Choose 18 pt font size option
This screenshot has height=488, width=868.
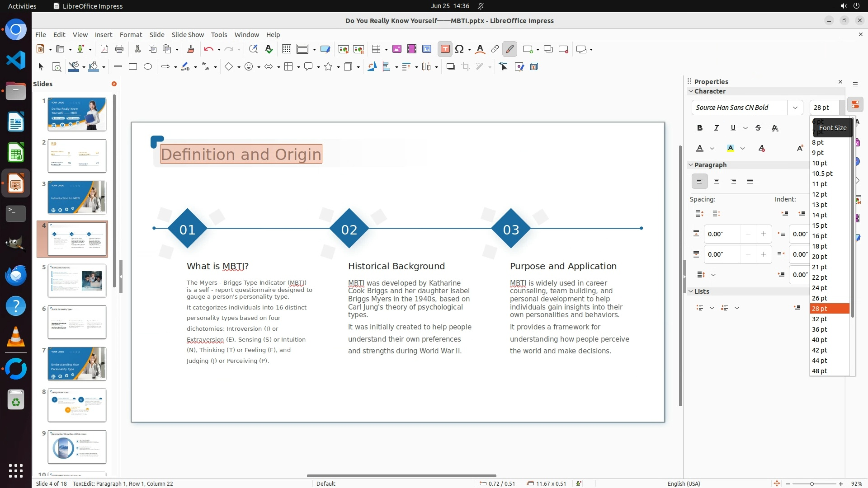click(x=820, y=246)
